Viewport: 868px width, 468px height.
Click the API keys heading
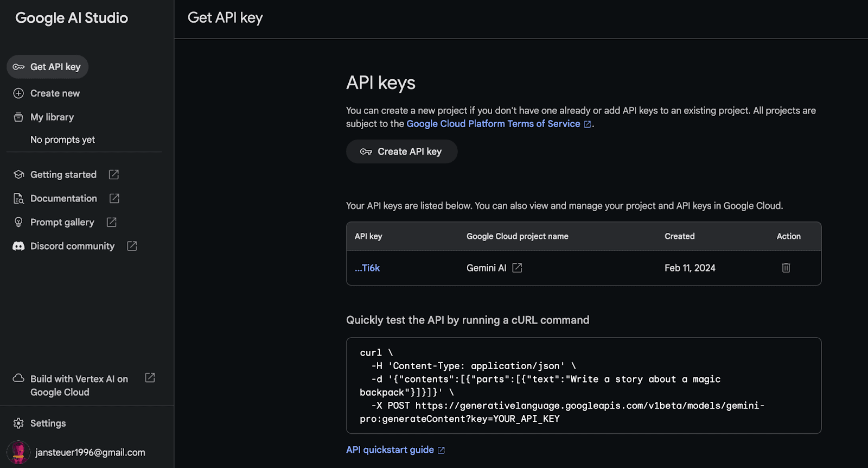[381, 83]
